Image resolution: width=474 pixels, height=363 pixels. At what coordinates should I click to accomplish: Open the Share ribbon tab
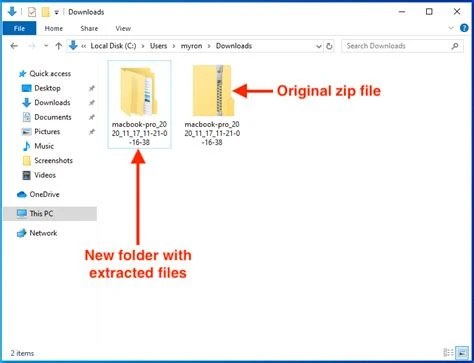coord(89,28)
